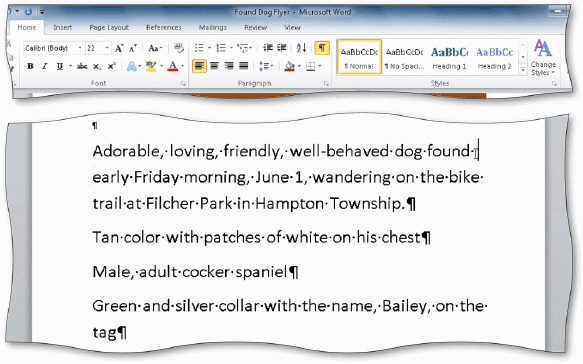Screen dimensions: 583x364
Task: Open the References tab
Action: [x=164, y=28]
